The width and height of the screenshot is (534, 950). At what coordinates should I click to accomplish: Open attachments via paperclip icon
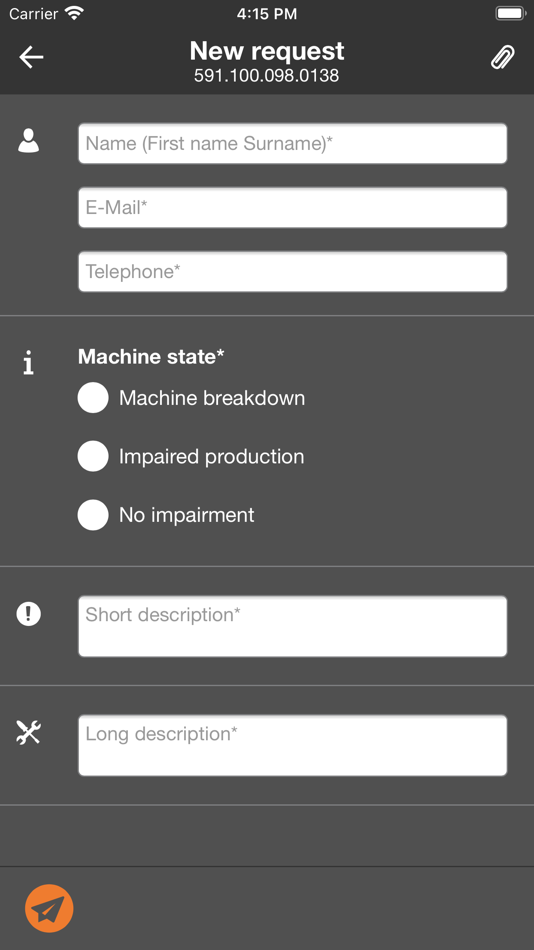click(x=502, y=58)
